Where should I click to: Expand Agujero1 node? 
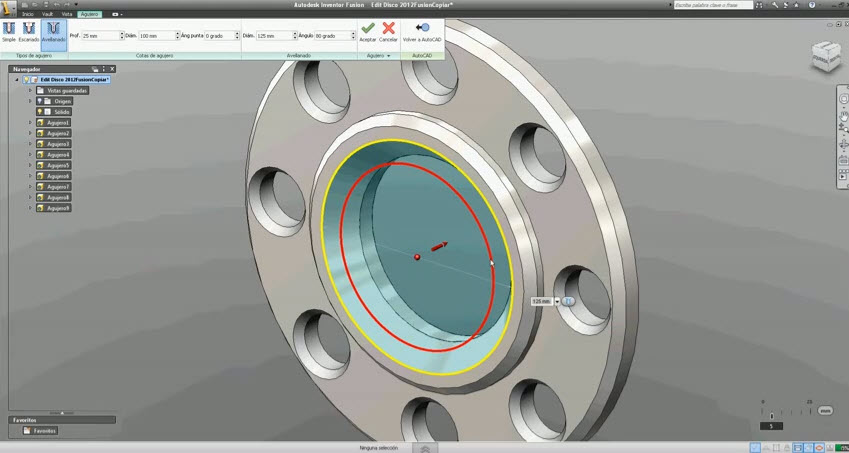tap(31, 122)
